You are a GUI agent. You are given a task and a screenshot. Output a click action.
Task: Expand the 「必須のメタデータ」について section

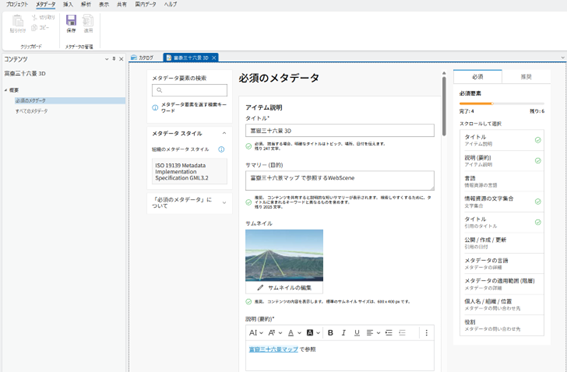coord(224,202)
